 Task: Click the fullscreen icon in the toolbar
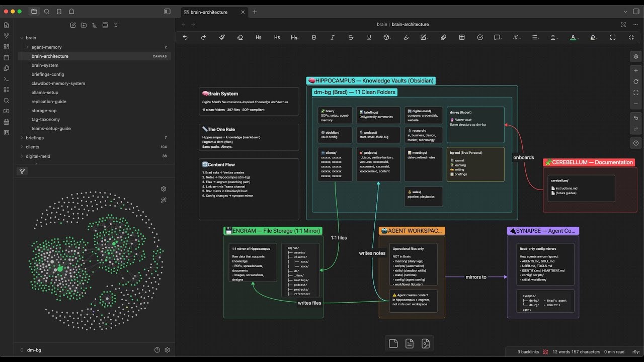[x=612, y=37]
